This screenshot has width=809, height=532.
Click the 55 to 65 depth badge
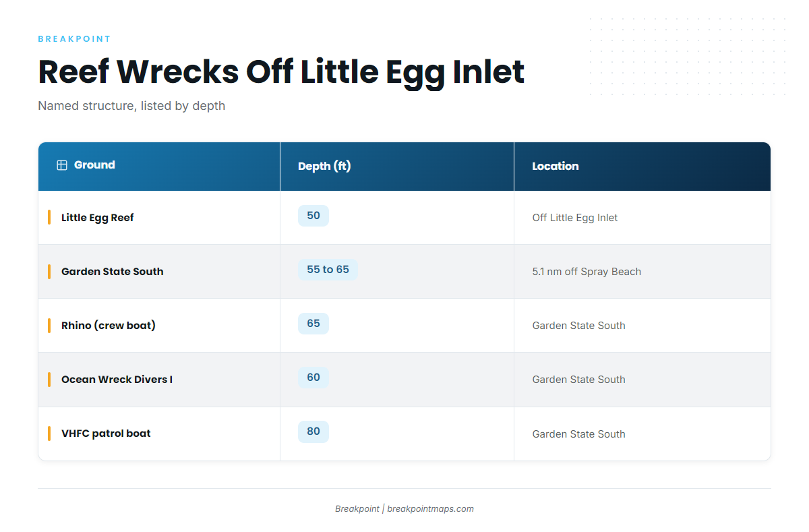[328, 270]
